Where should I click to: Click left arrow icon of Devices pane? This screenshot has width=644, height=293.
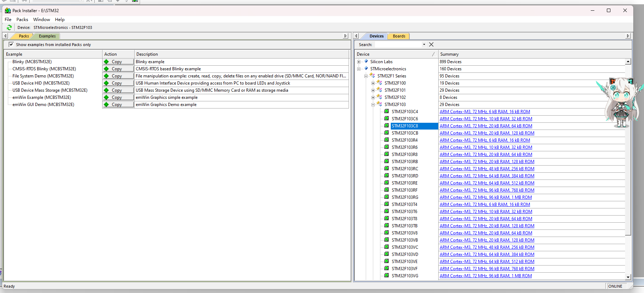point(356,36)
